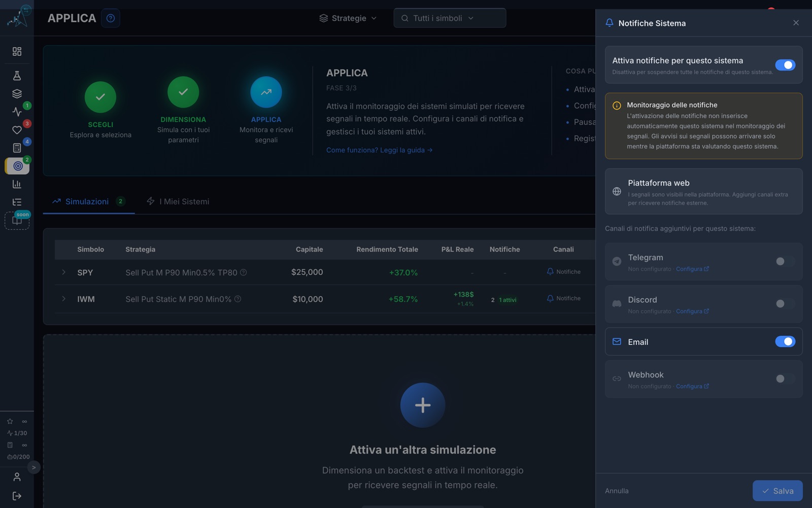Click the blue plus icon to add simulation

point(423,405)
